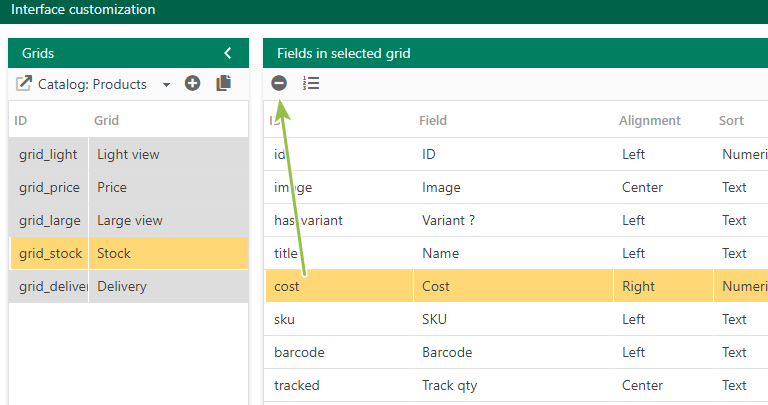Click the Alignment column header
The image size is (768, 405).
point(649,120)
